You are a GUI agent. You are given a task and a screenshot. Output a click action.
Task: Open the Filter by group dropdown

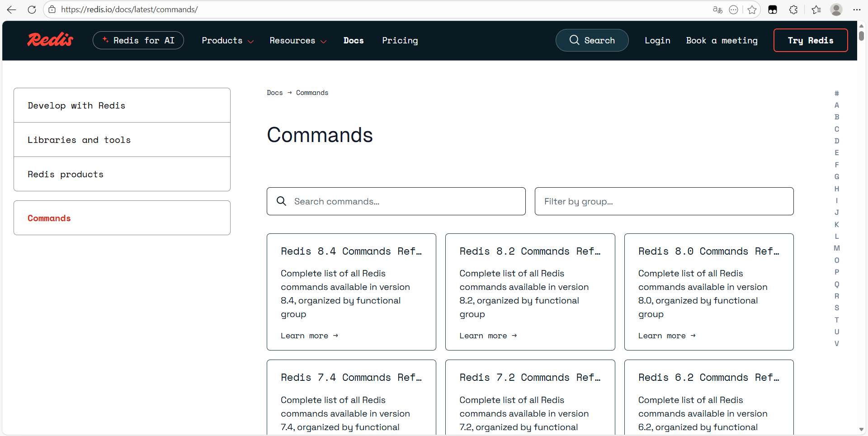[664, 201]
